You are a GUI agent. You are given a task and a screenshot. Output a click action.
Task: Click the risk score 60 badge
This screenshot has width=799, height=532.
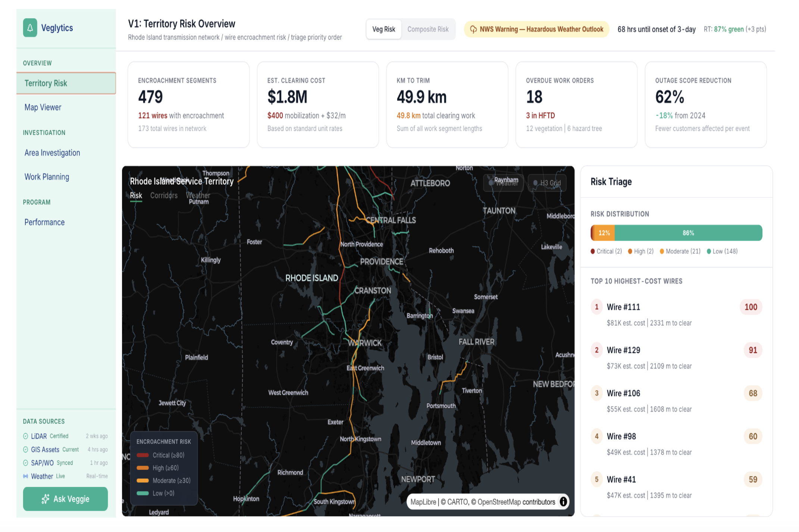coord(753,436)
